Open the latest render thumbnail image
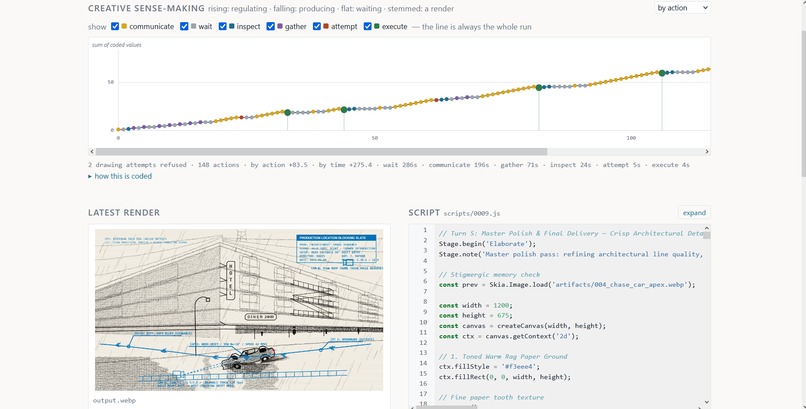Viewport: 806px width, 409px height. pyautogui.click(x=239, y=310)
